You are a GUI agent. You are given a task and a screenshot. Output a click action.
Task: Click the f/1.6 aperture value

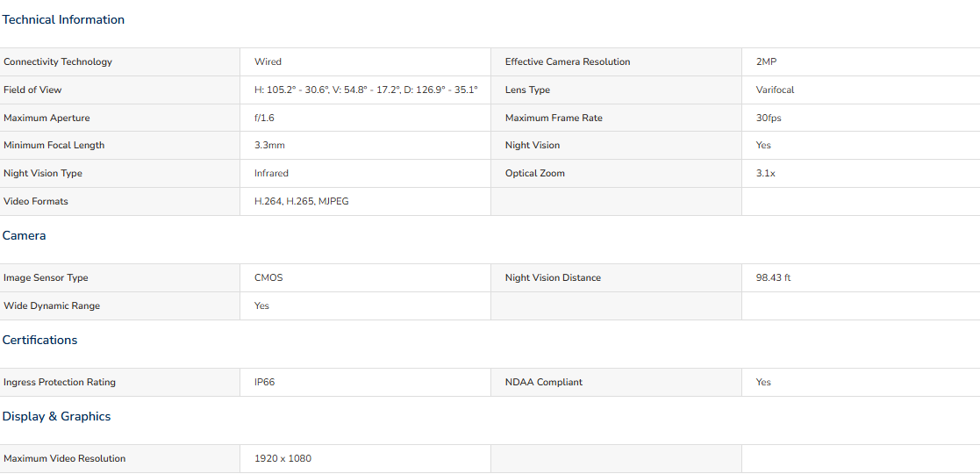coord(264,118)
